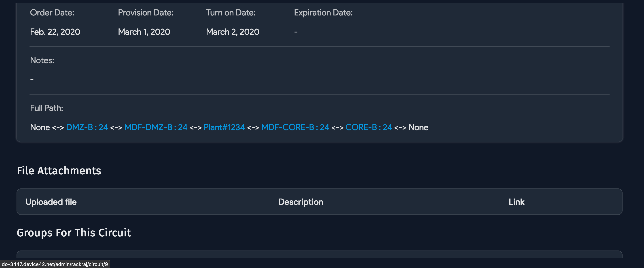Viewport: 644px width, 268px height.
Task: Click the Order Date label
Action: (52, 13)
